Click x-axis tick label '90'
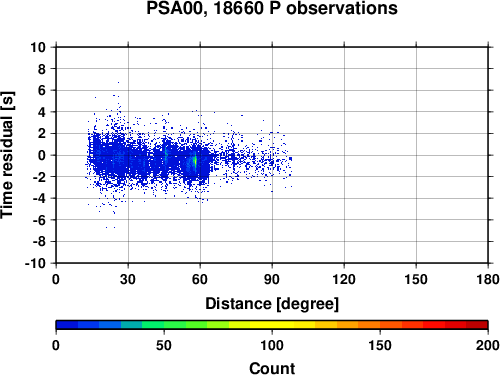 tap(272, 279)
